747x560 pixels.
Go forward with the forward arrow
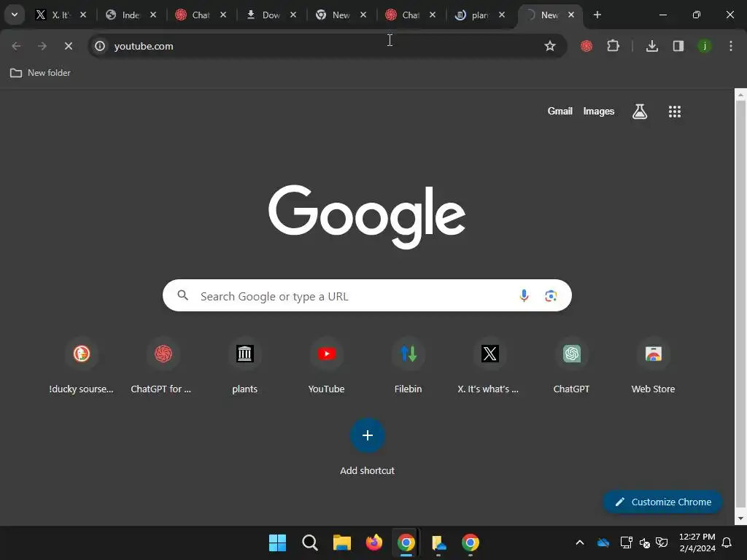(42, 46)
